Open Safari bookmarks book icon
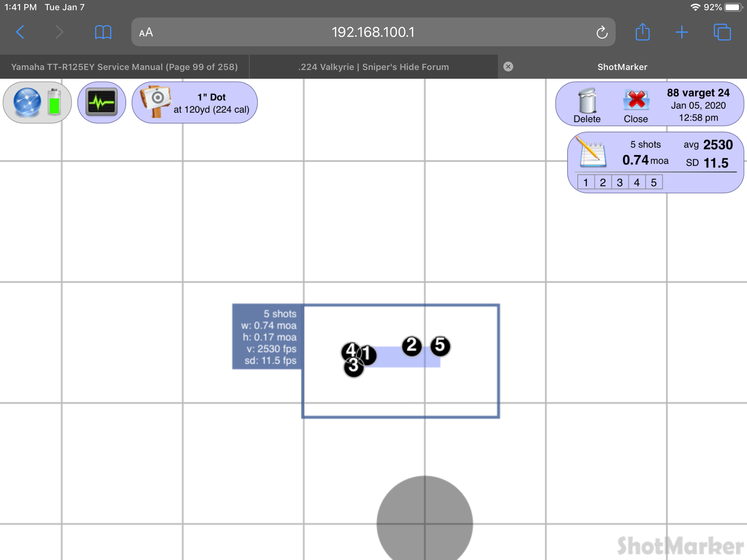 click(x=103, y=32)
